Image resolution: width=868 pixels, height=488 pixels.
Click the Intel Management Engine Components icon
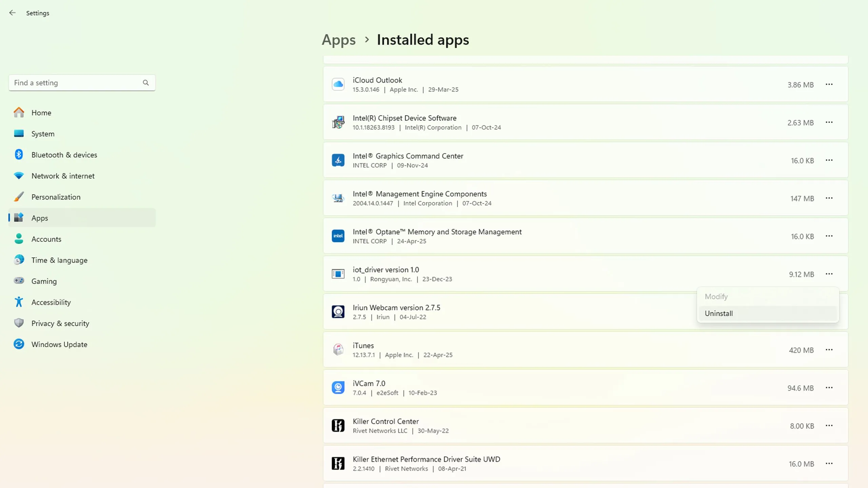[338, 198]
